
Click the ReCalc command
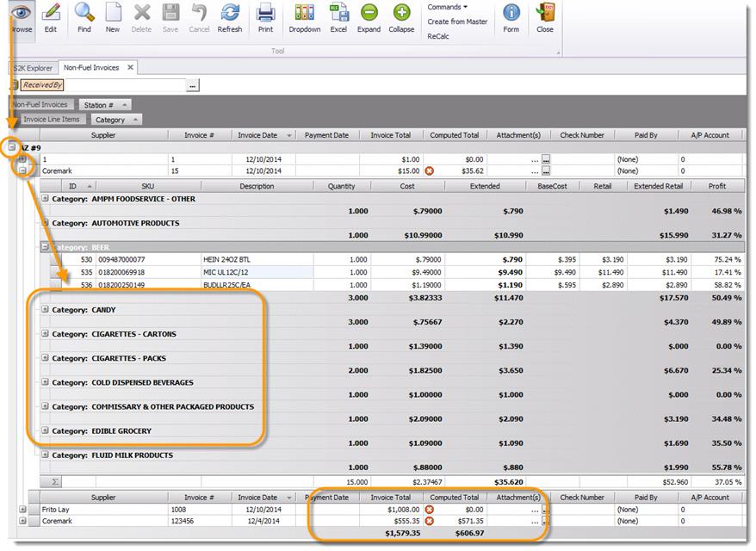tap(438, 36)
